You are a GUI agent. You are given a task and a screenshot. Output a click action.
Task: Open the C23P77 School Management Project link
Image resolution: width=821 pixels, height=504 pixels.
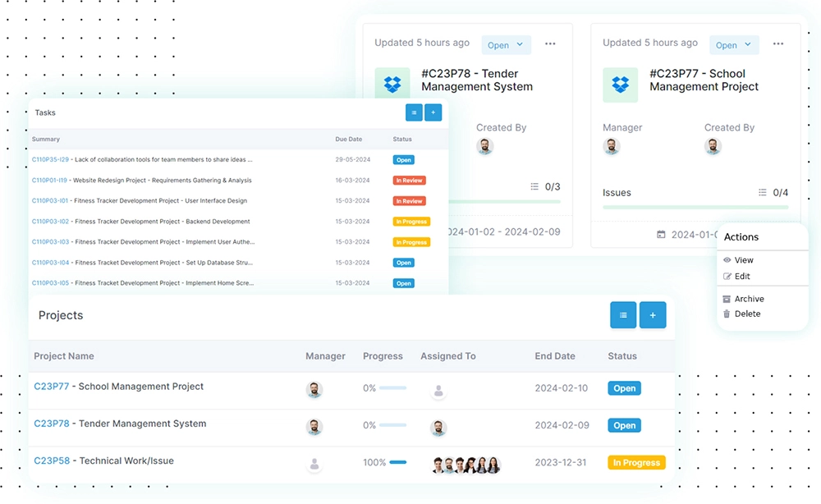51,386
